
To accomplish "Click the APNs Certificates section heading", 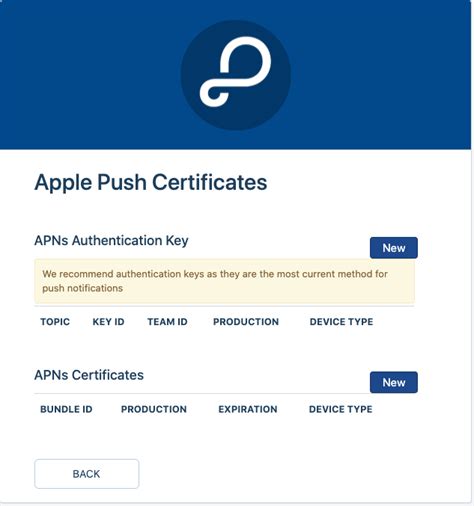I will coord(89,375).
